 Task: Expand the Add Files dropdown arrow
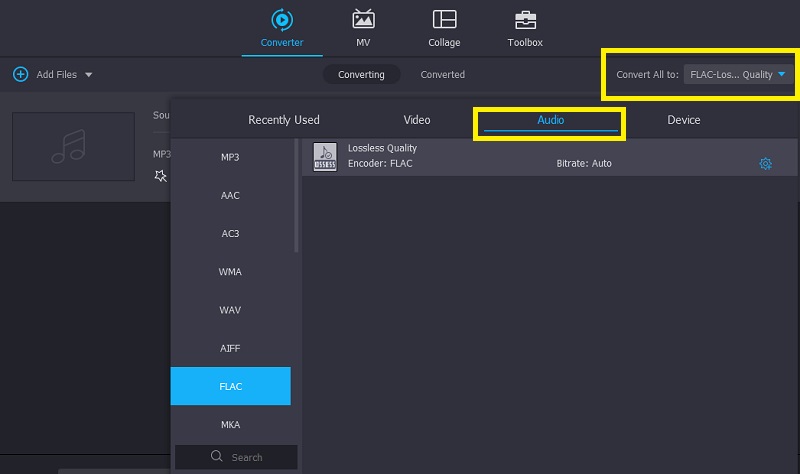pyautogui.click(x=88, y=75)
